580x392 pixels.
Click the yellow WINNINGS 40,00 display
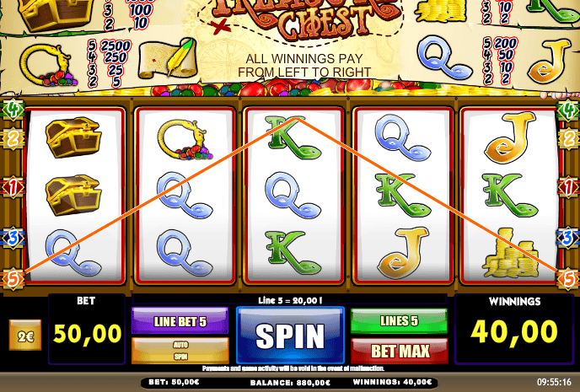(514, 331)
